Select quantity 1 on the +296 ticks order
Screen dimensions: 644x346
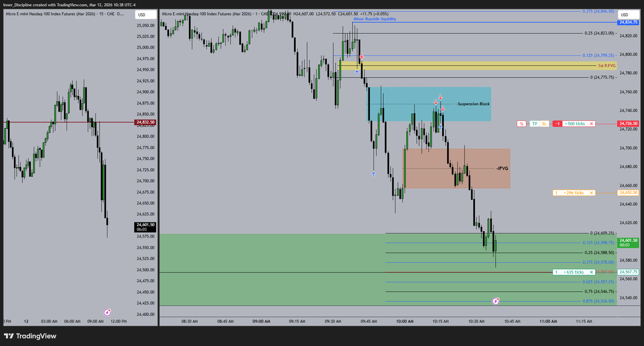[557, 192]
